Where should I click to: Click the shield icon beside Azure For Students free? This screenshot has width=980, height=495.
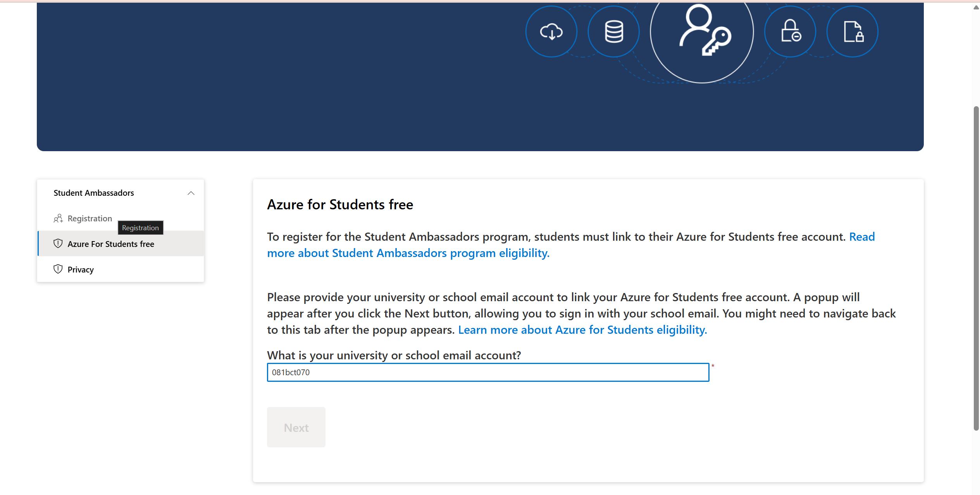pyautogui.click(x=58, y=244)
